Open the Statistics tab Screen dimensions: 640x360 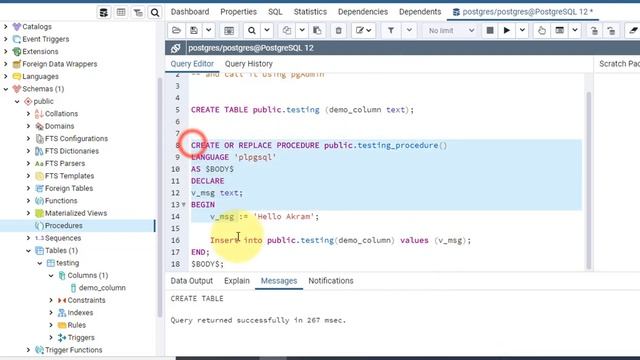[310, 12]
